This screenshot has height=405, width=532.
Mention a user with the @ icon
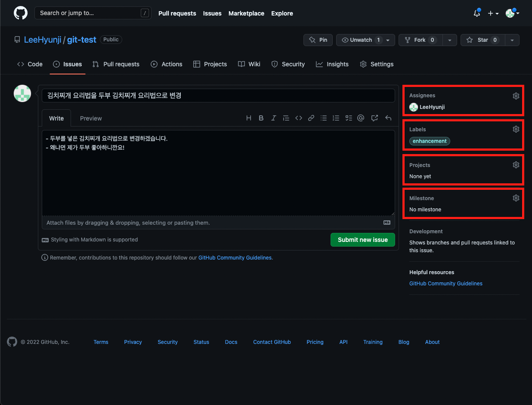pyautogui.click(x=361, y=118)
